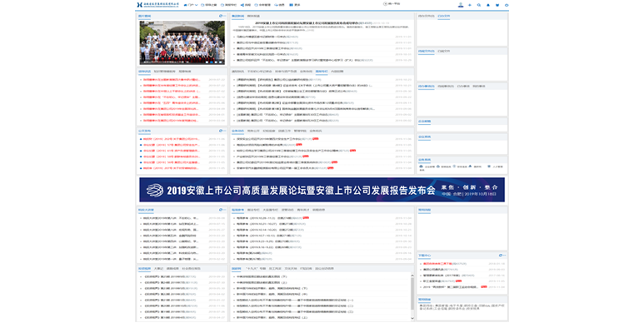Refresh the red-bulleted announcements panel
The width and height of the screenshot is (644, 323).
coord(221,131)
